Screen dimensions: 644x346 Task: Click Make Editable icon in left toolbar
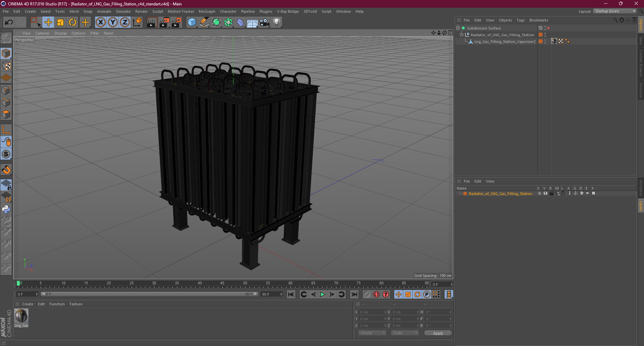point(6,39)
